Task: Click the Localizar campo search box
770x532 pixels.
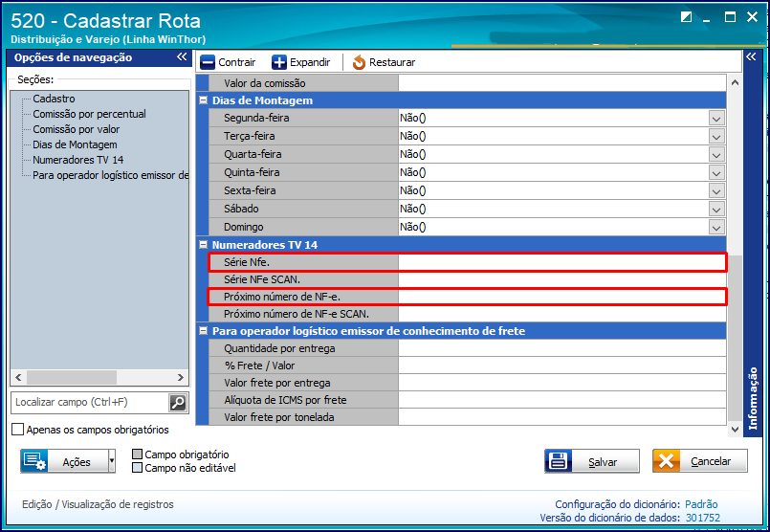Action: (x=89, y=403)
